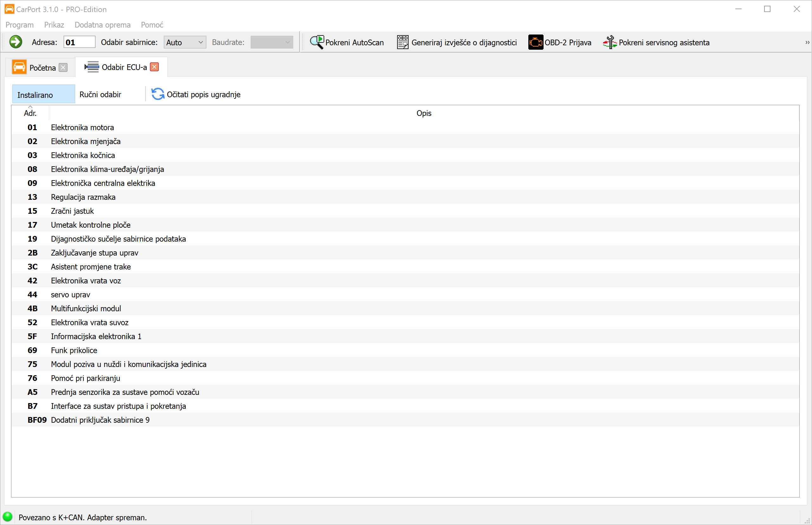Close the Odabir ECU-a tab
Screen dimensions: 812x525
pyautogui.click(x=155, y=67)
